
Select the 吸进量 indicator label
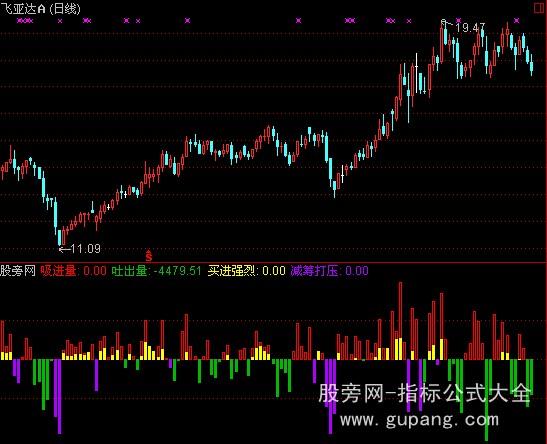pos(59,271)
